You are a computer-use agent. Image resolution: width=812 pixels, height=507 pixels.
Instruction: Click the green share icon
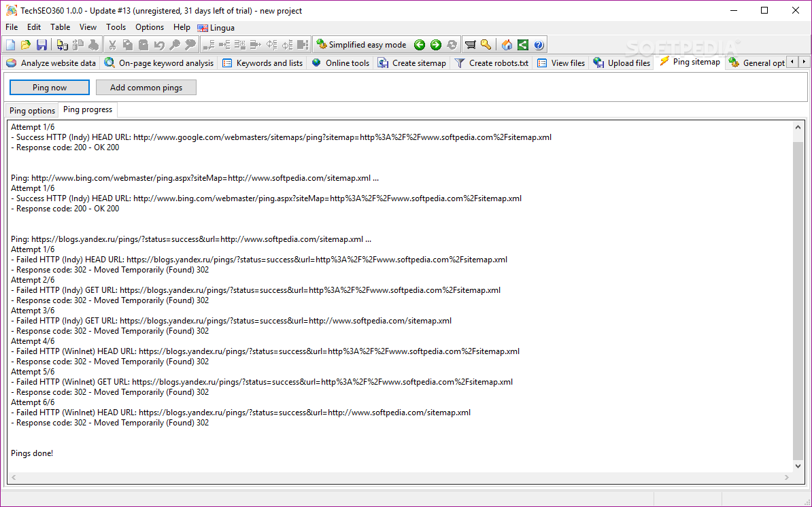tap(523, 45)
